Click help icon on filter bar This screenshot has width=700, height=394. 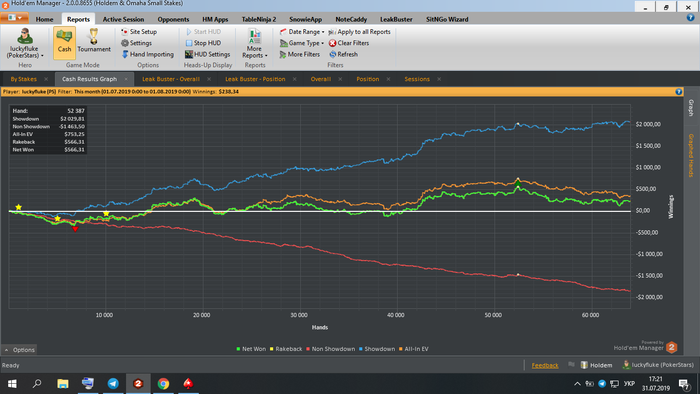679,91
